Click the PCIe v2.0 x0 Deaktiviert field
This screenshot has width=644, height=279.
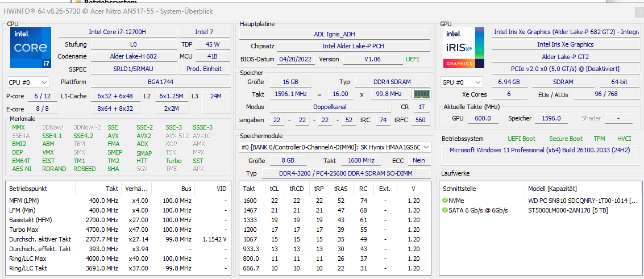pos(565,69)
